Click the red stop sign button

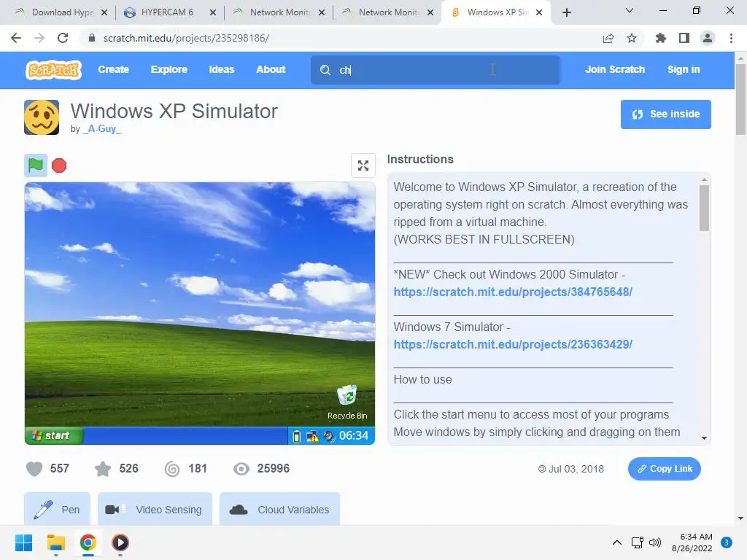(x=59, y=166)
